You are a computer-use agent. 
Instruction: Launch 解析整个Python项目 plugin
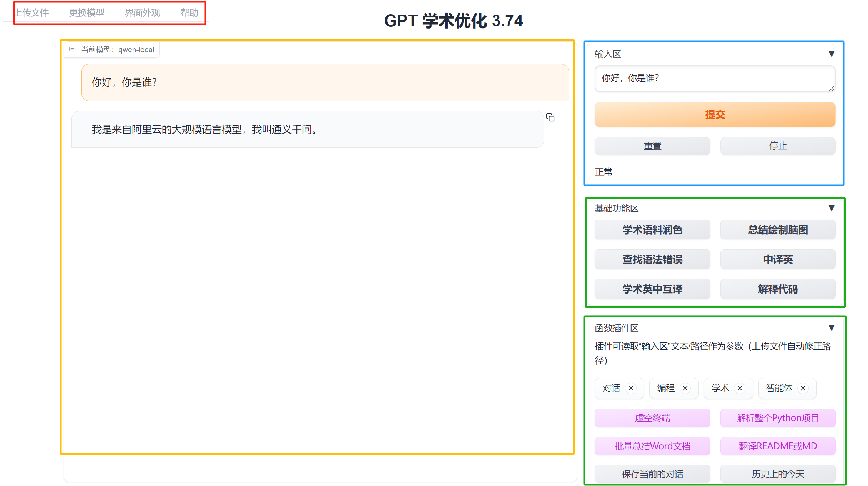pos(778,418)
